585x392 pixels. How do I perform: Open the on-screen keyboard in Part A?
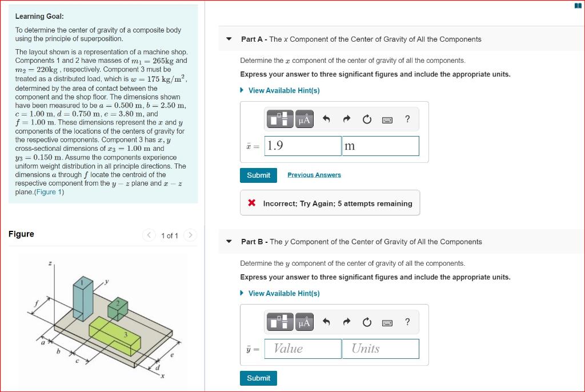388,119
